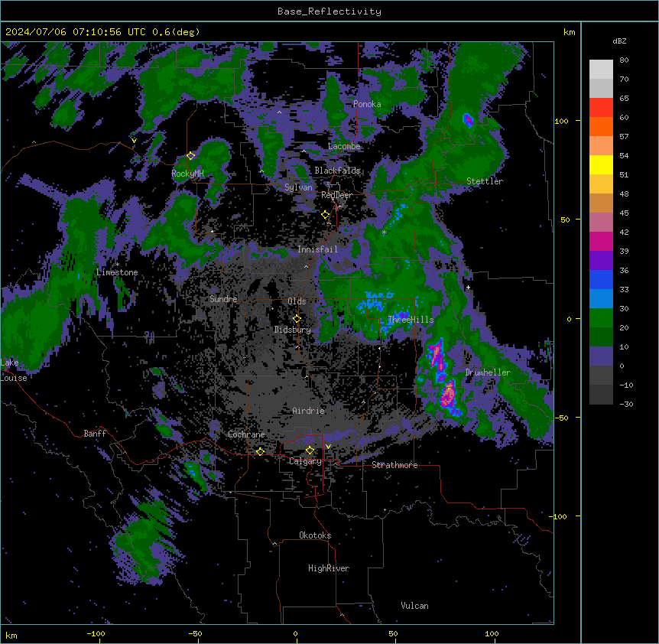Click the yellow V marker northwest of RockyMH

[x=134, y=141]
